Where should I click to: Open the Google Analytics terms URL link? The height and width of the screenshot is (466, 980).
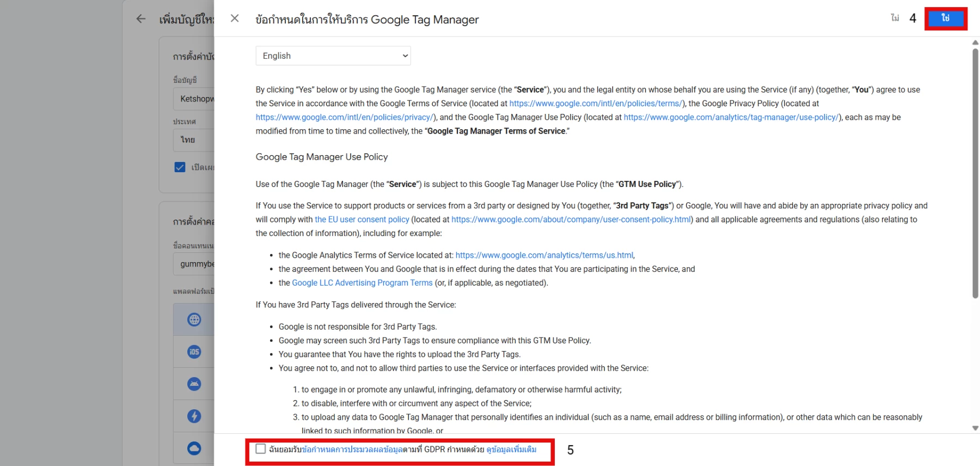[544, 255]
